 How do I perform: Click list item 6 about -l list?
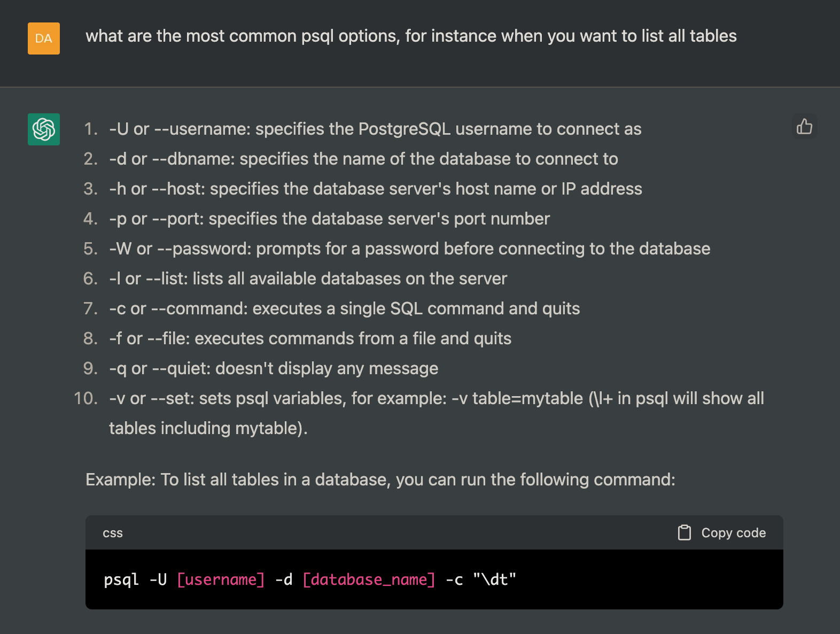(x=308, y=279)
